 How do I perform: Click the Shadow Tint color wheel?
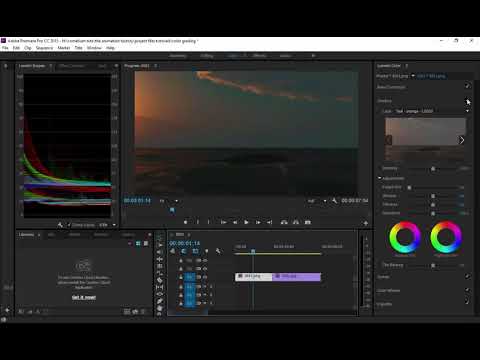pos(405,237)
